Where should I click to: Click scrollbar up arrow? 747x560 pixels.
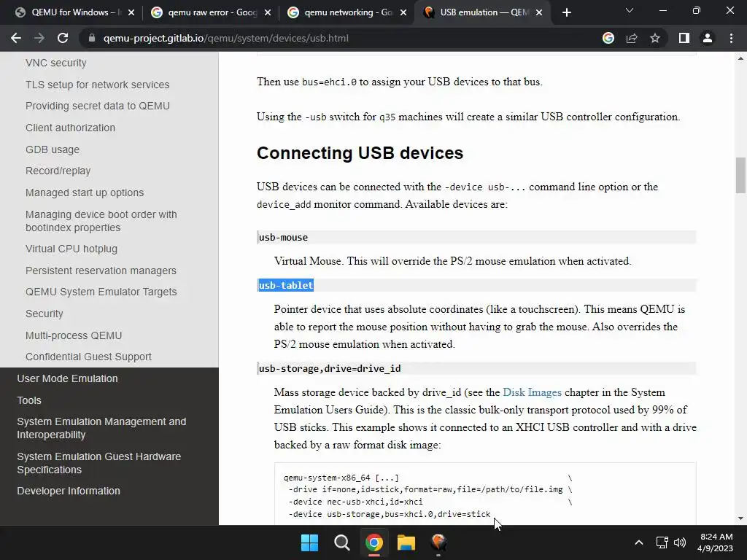click(x=740, y=58)
